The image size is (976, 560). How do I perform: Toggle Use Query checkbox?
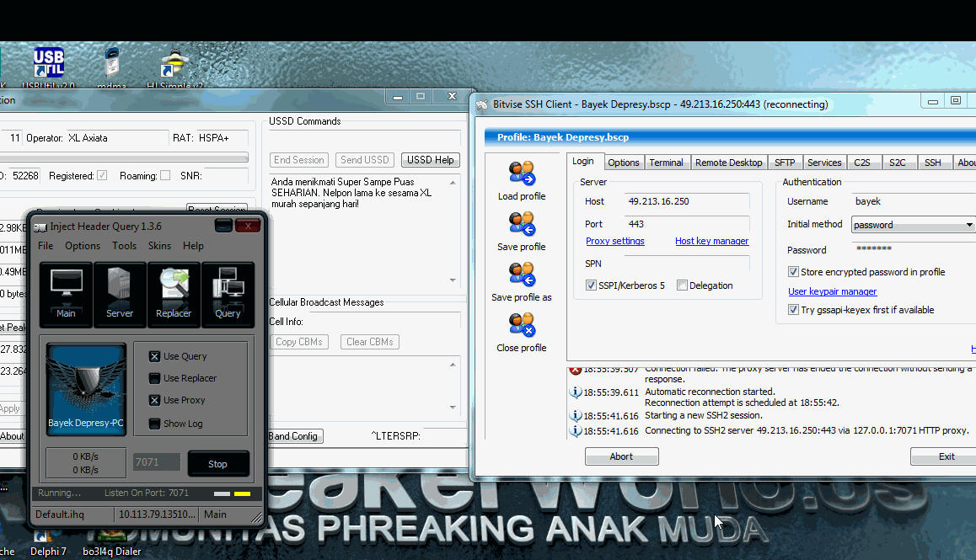[154, 356]
